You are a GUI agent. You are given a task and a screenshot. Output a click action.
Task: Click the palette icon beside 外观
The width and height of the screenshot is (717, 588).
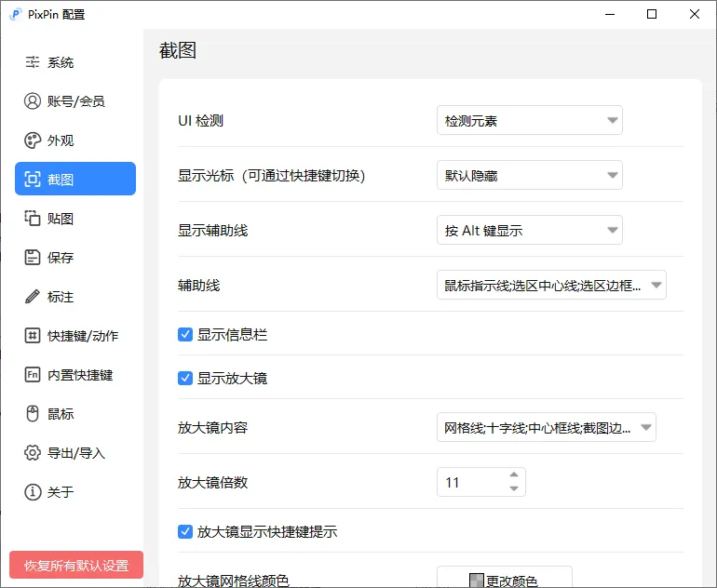click(x=33, y=140)
